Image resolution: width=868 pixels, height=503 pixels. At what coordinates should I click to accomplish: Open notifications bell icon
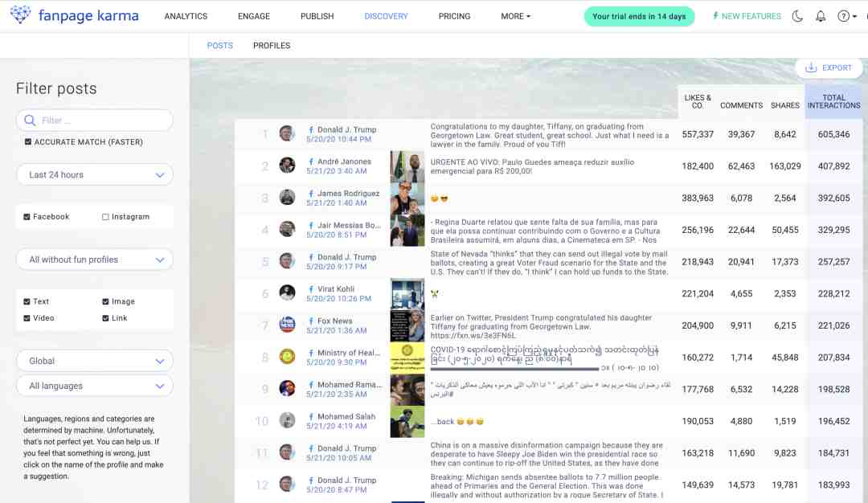[x=821, y=16]
